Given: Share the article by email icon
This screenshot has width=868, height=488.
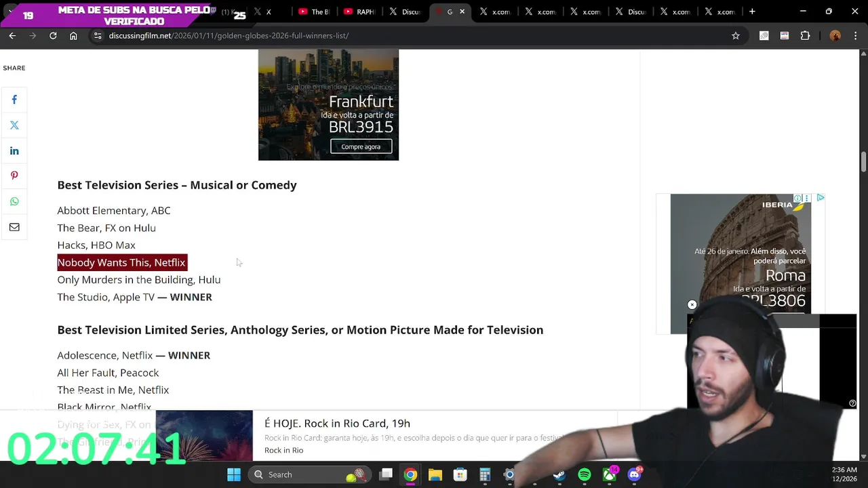Looking at the screenshot, I should pyautogui.click(x=14, y=227).
